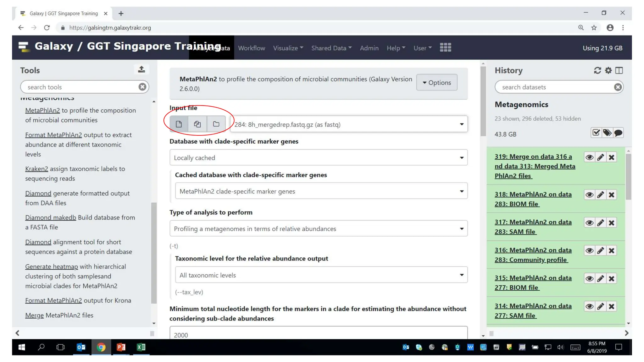This screenshot has width=644, height=362.
Task: Select multiple datasets input icon
Action: pos(197,124)
